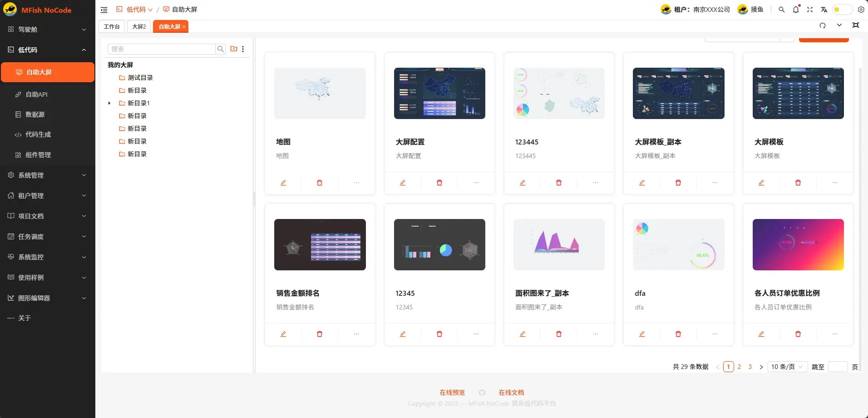Viewport: 868px width, 418px height.
Task: Expand the 新目录1 tree node arrow
Action: [x=109, y=103]
